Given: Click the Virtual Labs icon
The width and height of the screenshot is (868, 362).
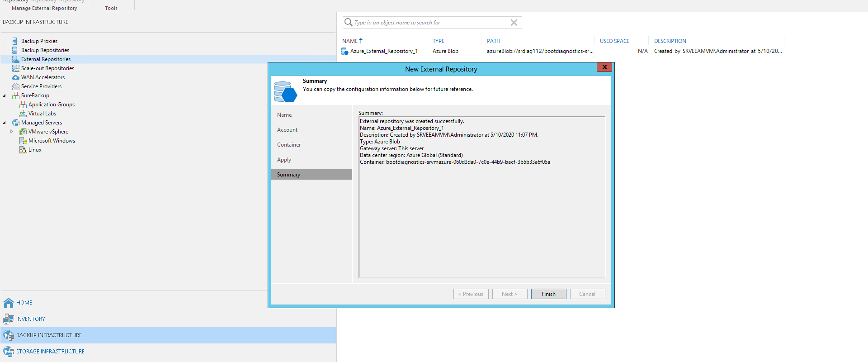Looking at the screenshot, I should click(x=23, y=114).
